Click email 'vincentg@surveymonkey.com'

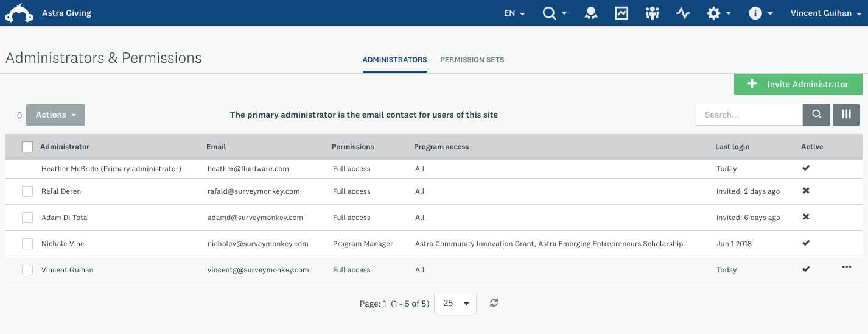point(258,270)
